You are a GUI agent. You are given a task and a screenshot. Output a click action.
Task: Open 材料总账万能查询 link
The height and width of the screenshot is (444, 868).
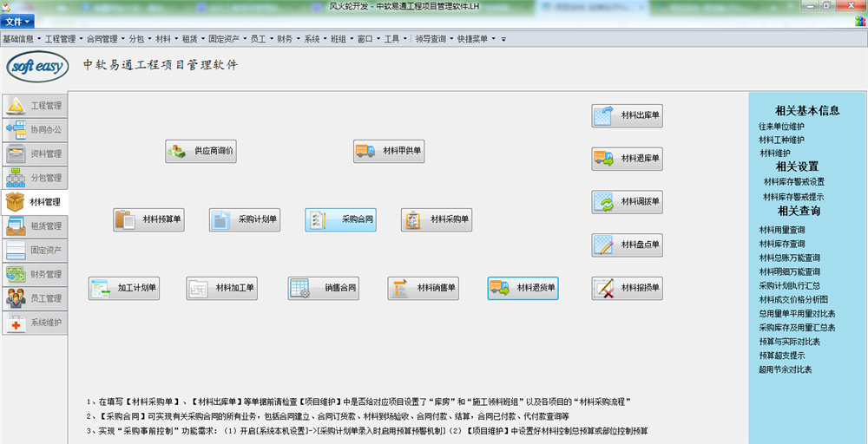click(x=789, y=258)
